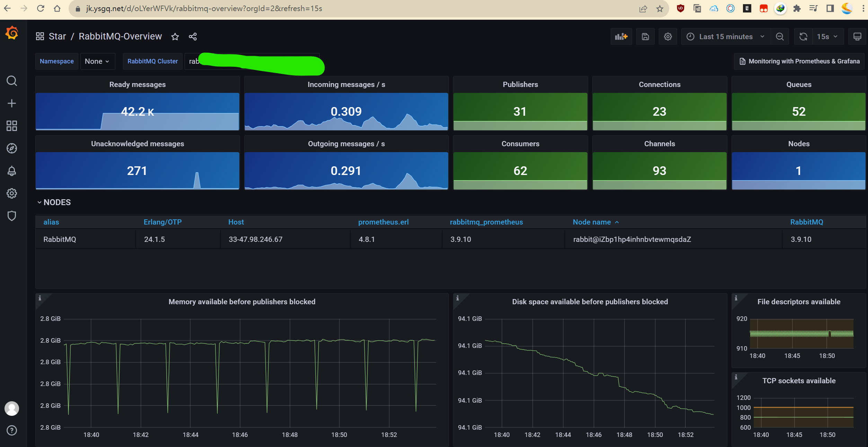
Task: Click the Namespace variable label
Action: [57, 61]
